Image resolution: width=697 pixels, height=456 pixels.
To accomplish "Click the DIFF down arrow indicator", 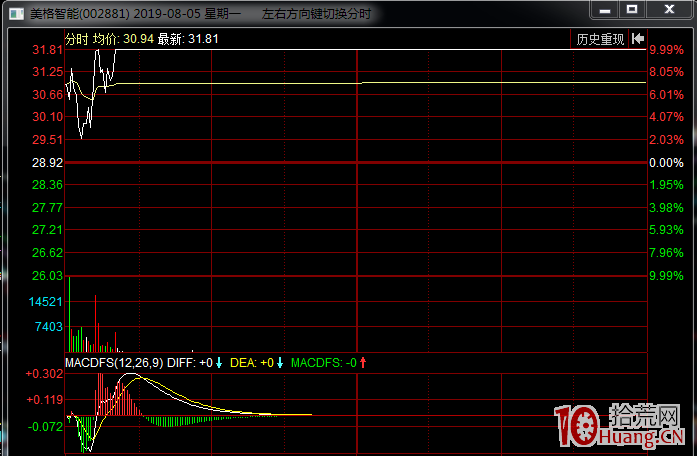I will point(219,362).
